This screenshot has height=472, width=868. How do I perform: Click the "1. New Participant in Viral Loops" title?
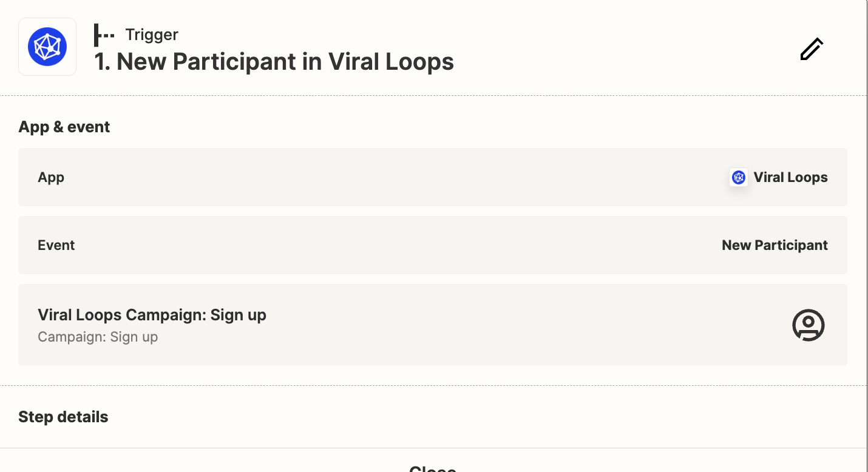tap(274, 62)
